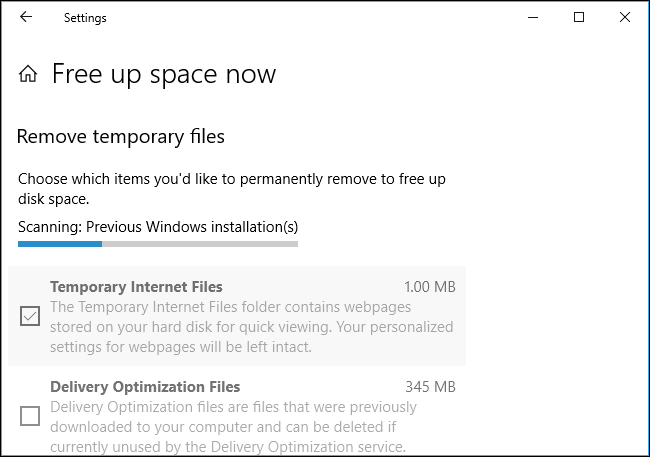The image size is (650, 457).
Task: Click the back arrow in title bar
Action: click(26, 17)
